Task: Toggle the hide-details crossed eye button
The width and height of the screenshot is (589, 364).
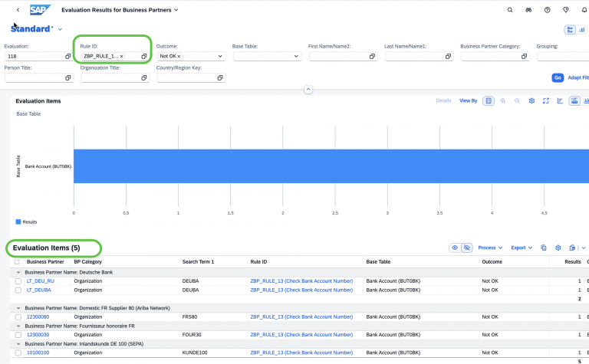Action: (x=466, y=248)
